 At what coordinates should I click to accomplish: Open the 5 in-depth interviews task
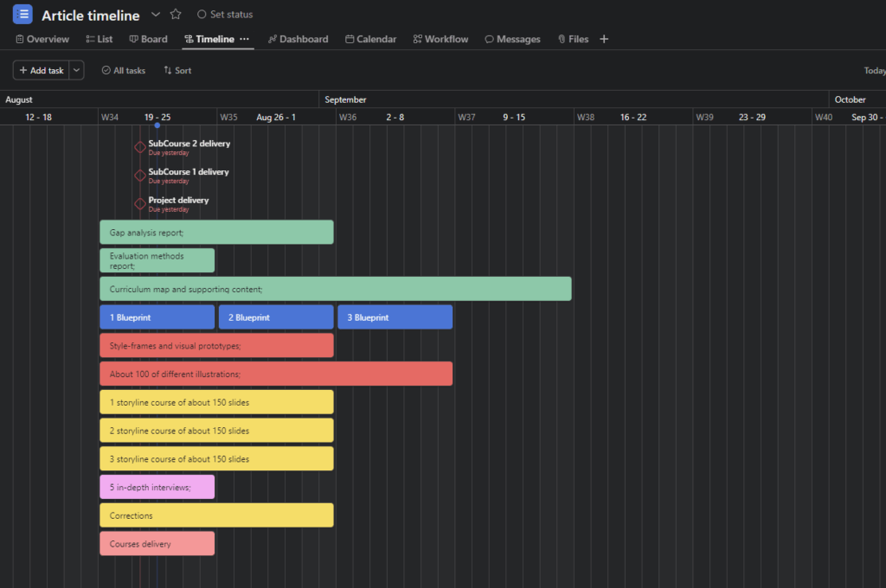[x=157, y=486]
